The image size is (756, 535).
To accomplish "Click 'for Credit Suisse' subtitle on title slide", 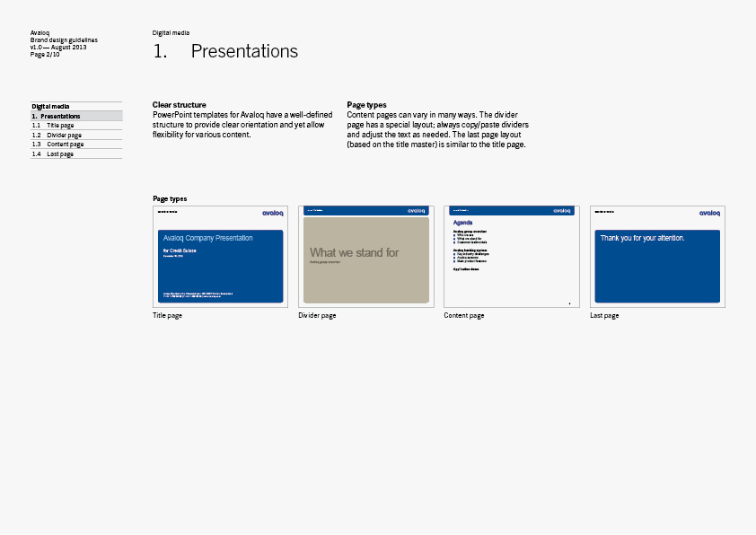I will [180, 250].
